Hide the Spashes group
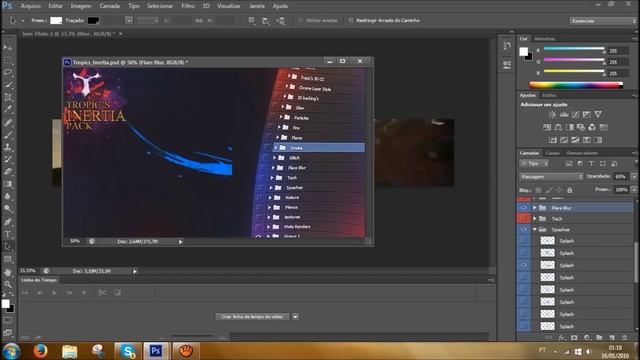 coord(523,230)
